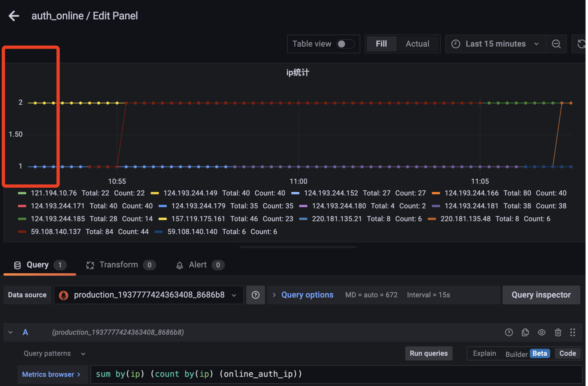The height and width of the screenshot is (386, 588).
Task: Click the zoom out time range icon
Action: tap(556, 44)
